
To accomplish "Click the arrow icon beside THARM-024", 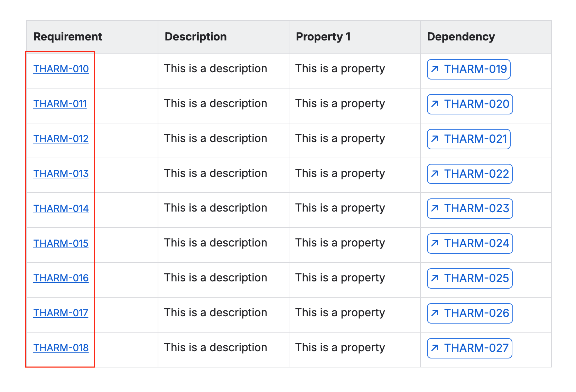I will [x=435, y=243].
